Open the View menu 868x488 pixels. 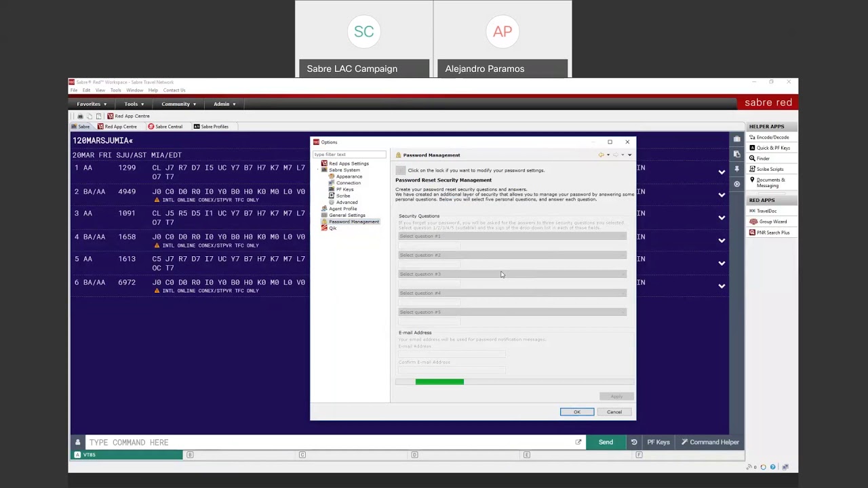pyautogui.click(x=100, y=90)
